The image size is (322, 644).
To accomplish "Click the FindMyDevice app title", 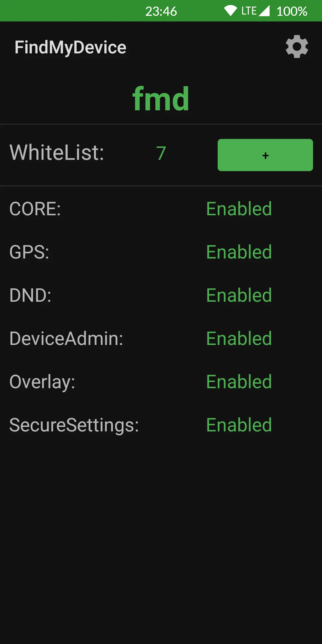I will pyautogui.click(x=70, y=47).
